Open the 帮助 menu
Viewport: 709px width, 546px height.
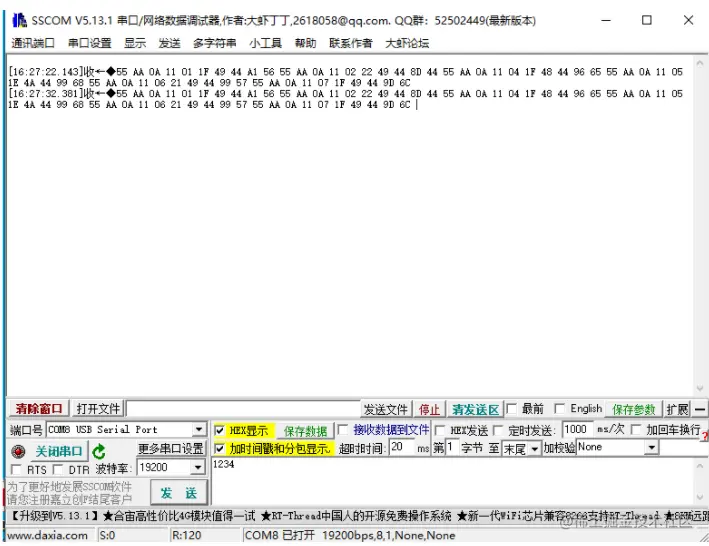point(305,43)
